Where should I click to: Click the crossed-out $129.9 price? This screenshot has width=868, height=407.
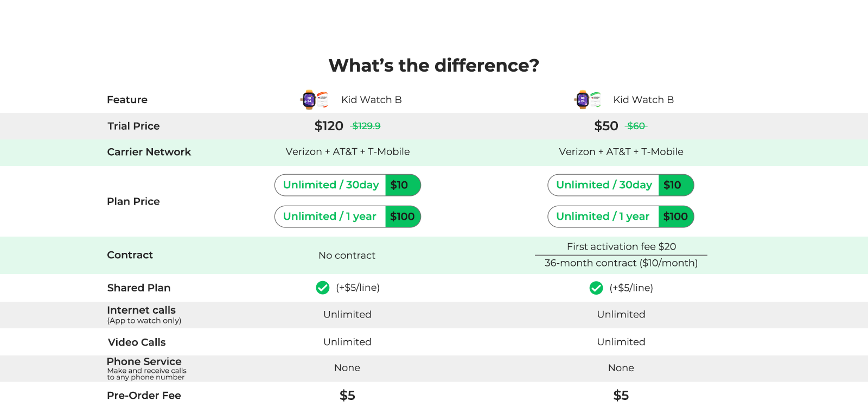(x=366, y=126)
